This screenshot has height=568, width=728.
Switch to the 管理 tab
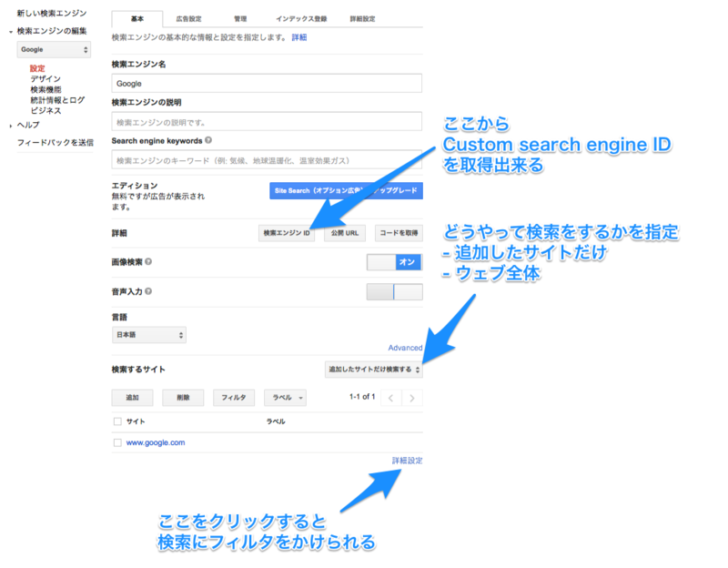tap(240, 19)
